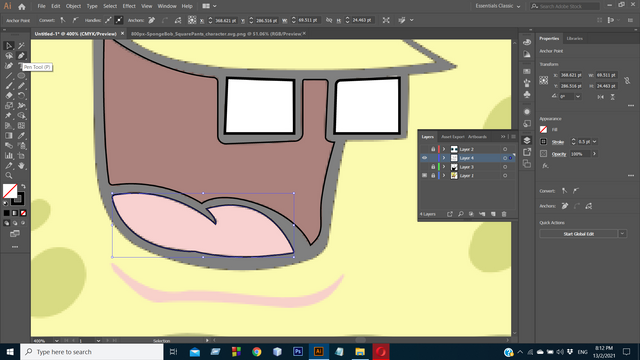Open the File menu
The height and width of the screenshot is (360, 640).
42,6
